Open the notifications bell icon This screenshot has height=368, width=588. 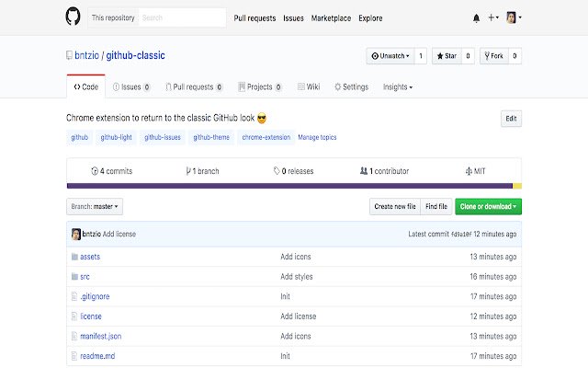coord(476,18)
